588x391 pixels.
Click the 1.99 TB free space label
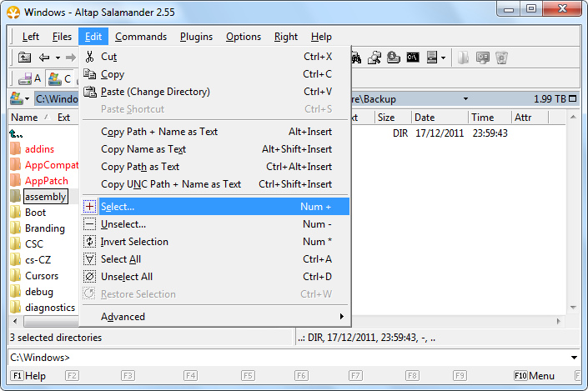550,99
